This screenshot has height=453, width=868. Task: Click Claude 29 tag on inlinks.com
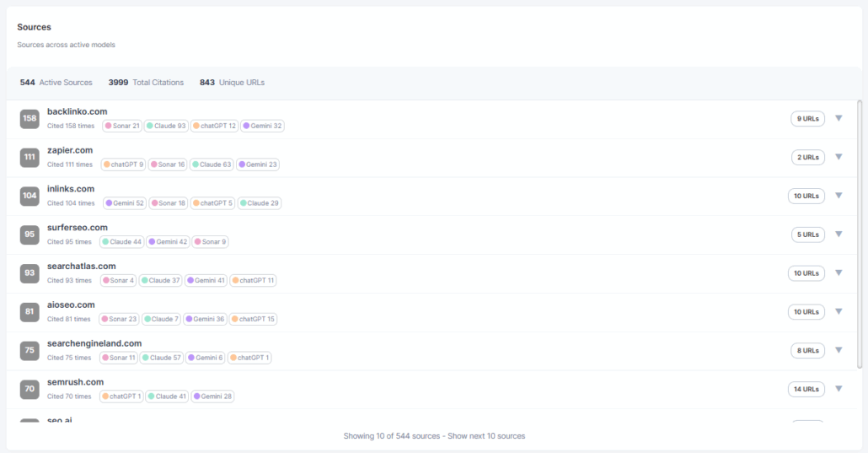coord(259,203)
